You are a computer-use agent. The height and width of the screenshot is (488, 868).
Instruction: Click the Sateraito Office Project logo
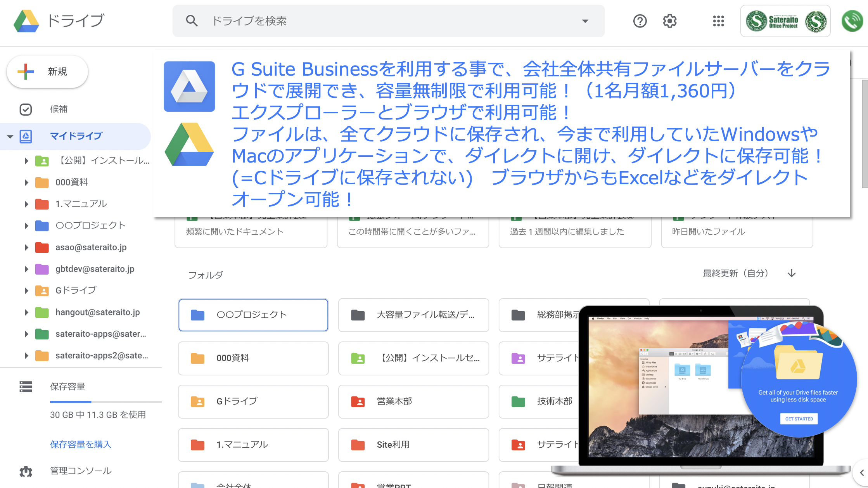[x=785, y=21]
